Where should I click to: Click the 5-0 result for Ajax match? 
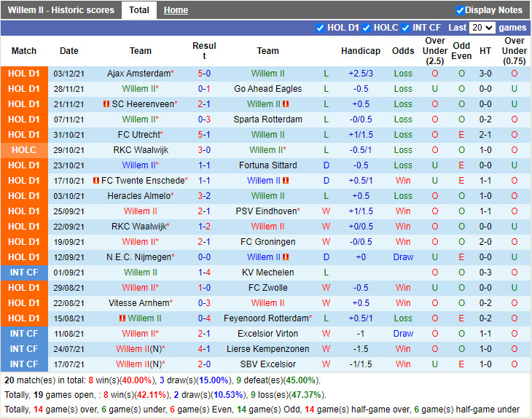pos(204,74)
